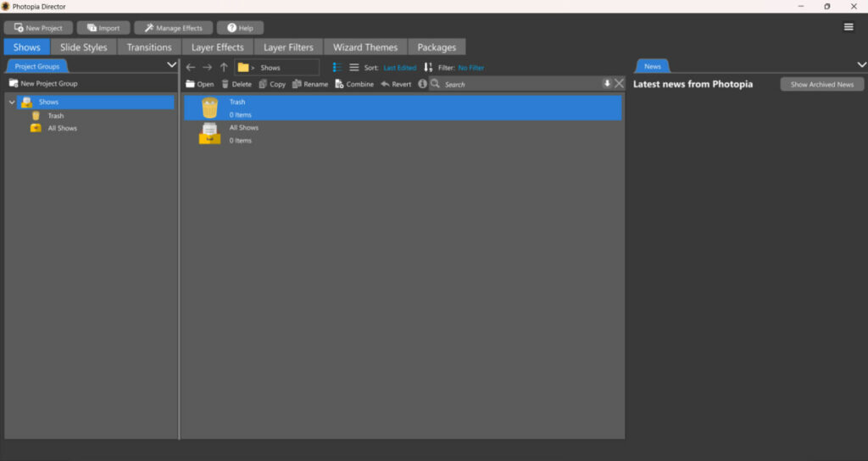Switch to the Shows tab

click(x=26, y=47)
